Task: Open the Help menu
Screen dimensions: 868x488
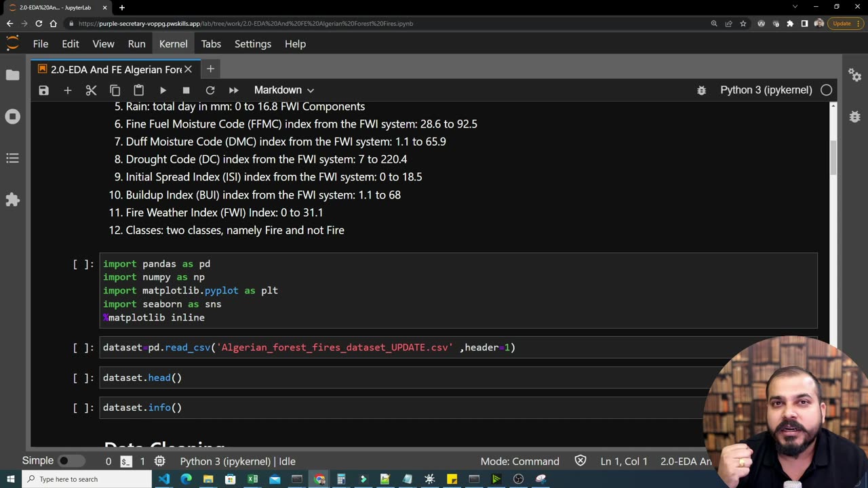Action: [295, 43]
